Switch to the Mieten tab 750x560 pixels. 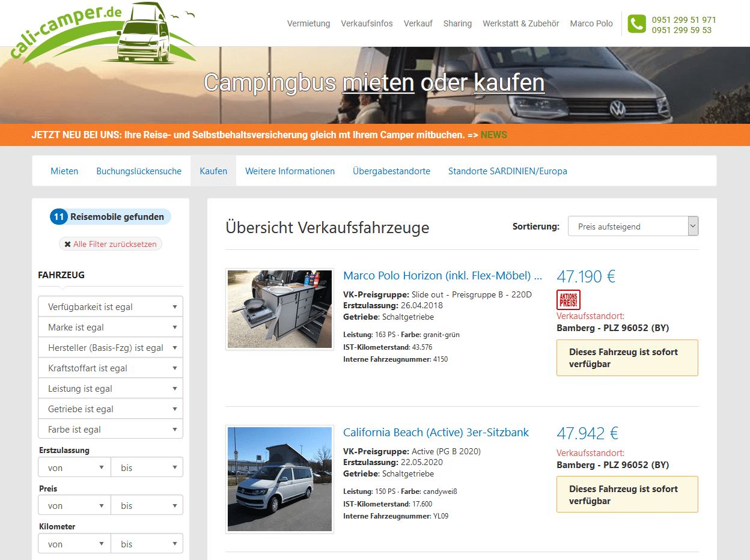click(64, 171)
